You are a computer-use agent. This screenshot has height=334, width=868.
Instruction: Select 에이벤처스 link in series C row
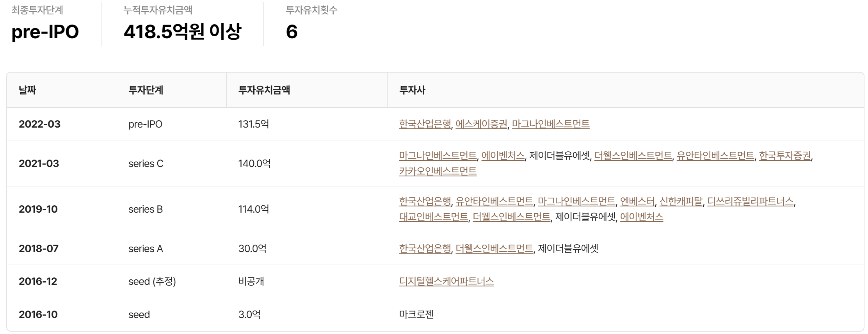[503, 156]
